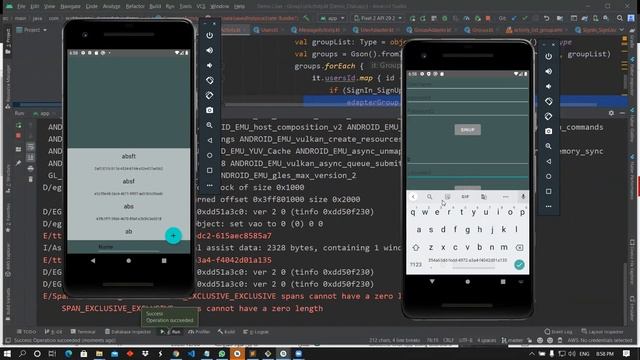The image size is (640, 360).
Task: Open extended controls on the right emulator
Action: point(549,206)
